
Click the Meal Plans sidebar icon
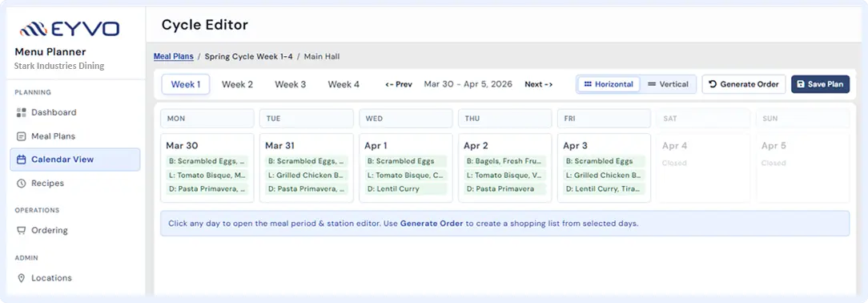click(22, 136)
